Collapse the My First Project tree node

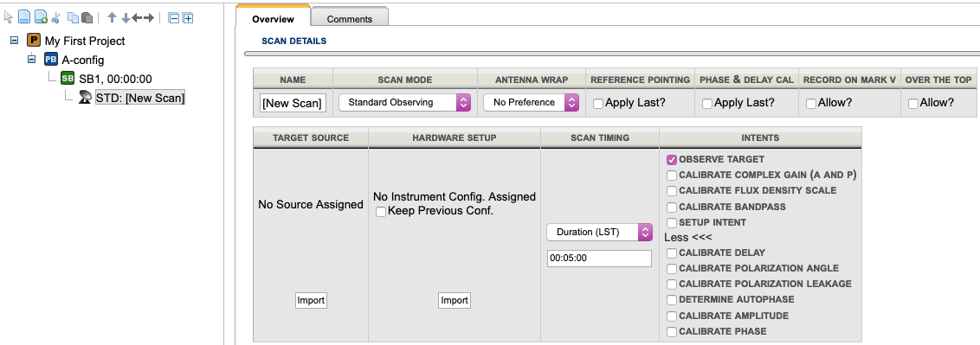(x=15, y=41)
